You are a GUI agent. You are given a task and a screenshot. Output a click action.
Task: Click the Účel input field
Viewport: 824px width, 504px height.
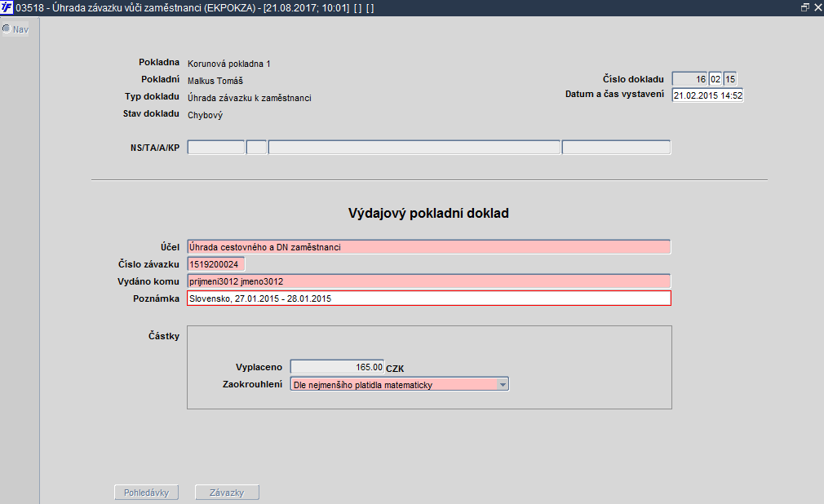point(429,247)
